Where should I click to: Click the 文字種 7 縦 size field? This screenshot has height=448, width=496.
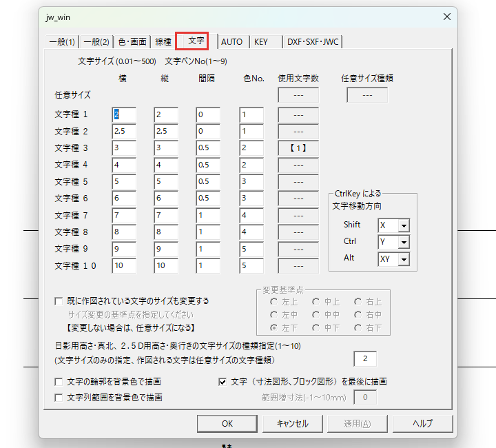(x=166, y=216)
